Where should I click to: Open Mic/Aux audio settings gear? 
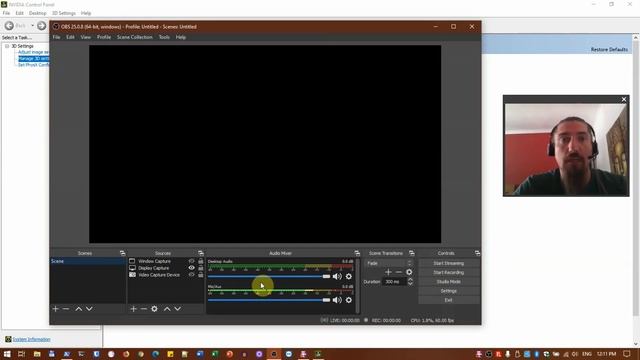(349, 300)
